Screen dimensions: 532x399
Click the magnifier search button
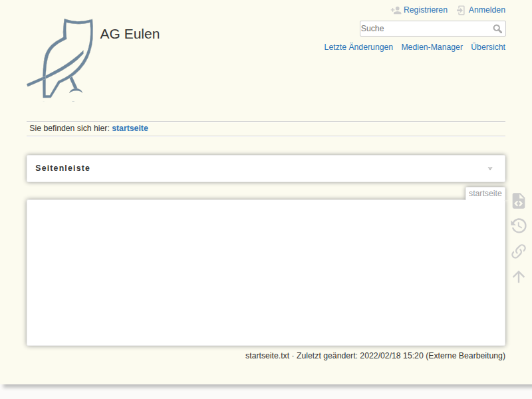pos(497,29)
